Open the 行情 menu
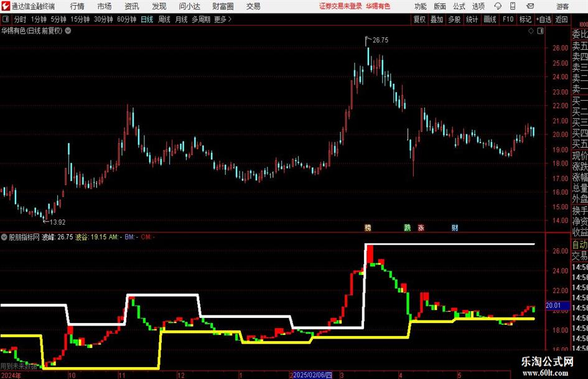This screenshot has width=588, height=379. tap(77, 6)
